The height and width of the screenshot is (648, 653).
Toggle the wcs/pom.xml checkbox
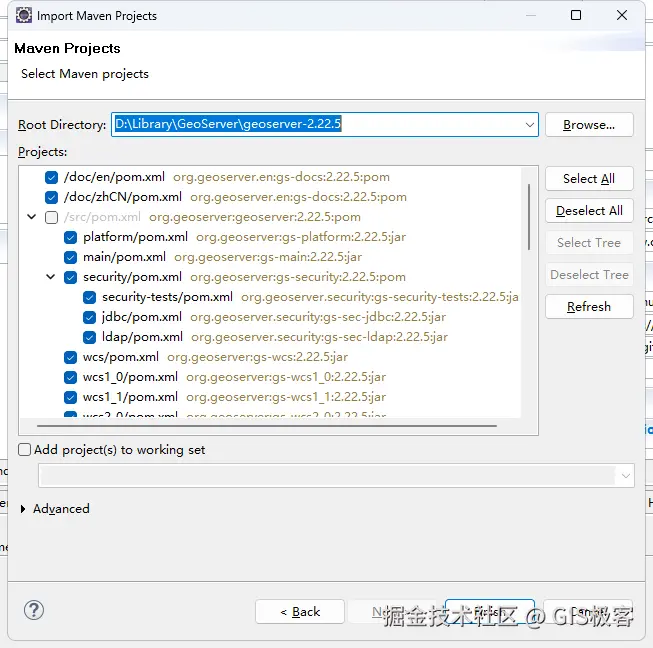71,357
